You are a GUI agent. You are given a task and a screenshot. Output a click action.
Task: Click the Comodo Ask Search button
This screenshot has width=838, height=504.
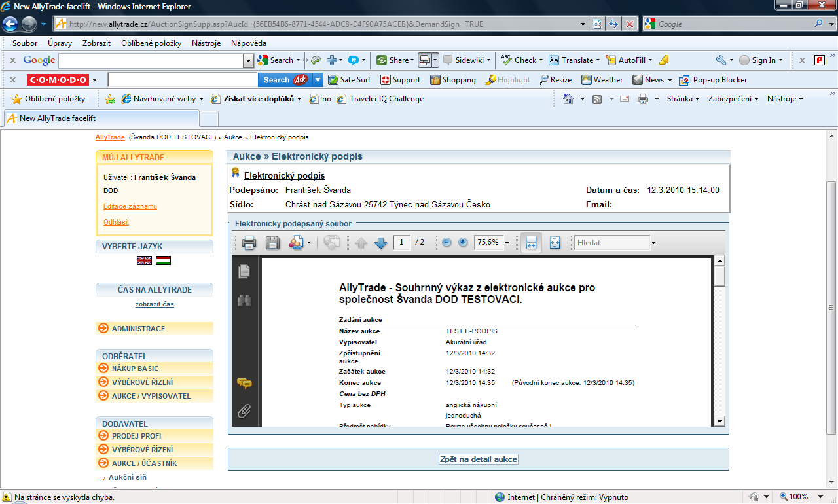click(285, 80)
